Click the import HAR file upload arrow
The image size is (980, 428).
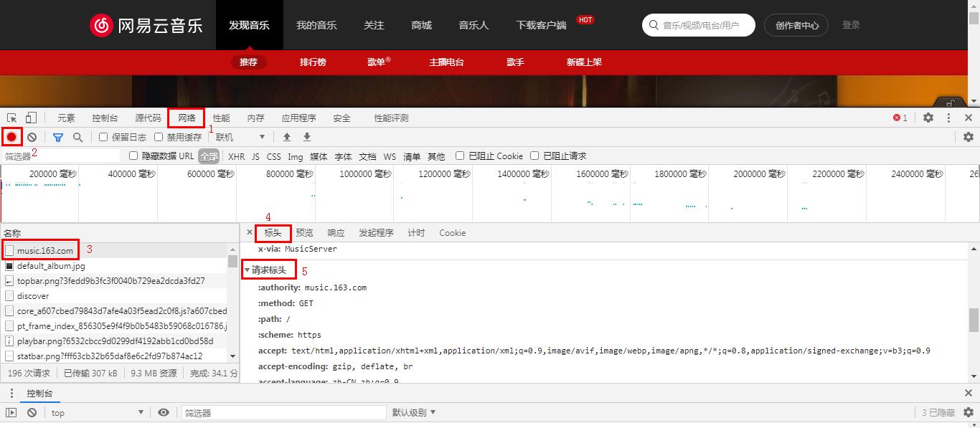[287, 137]
